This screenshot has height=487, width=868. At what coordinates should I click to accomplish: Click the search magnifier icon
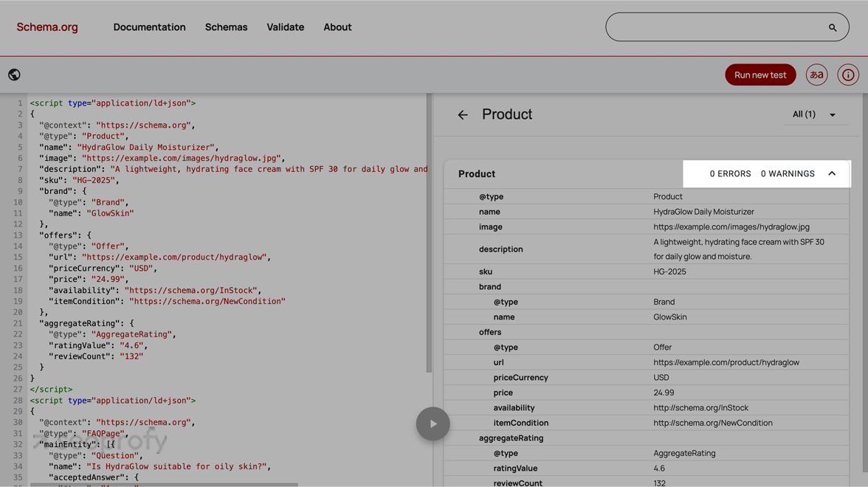(x=832, y=28)
